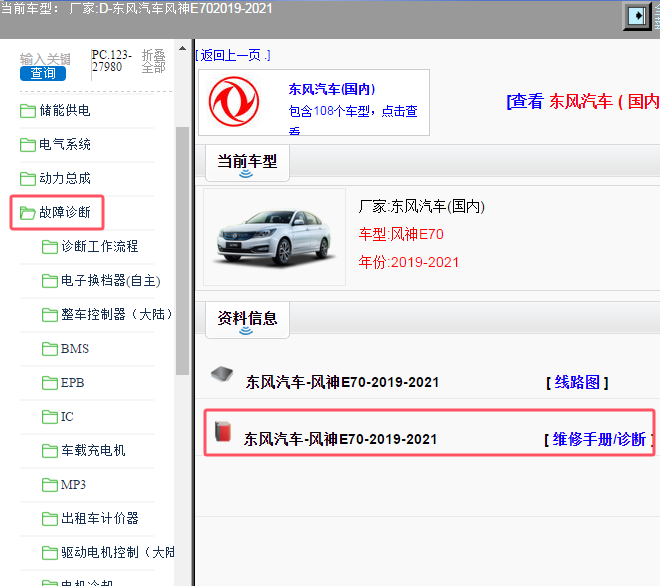Viewport: 660px width, 586px height.
Task: Open the 维修手册/诊断 link
Action: click(x=599, y=439)
